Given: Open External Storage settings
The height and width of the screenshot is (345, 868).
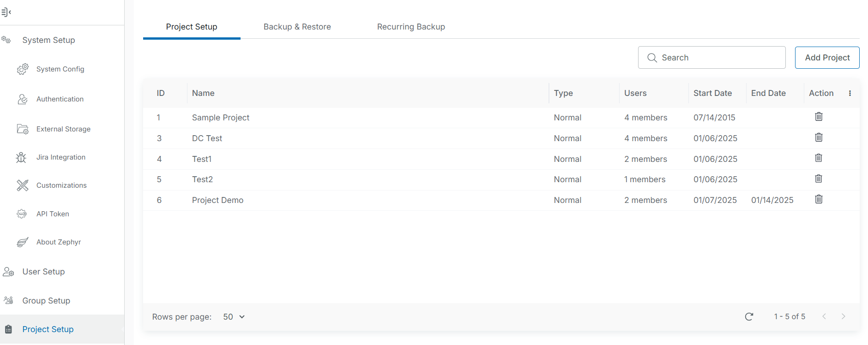Looking at the screenshot, I should point(63,129).
